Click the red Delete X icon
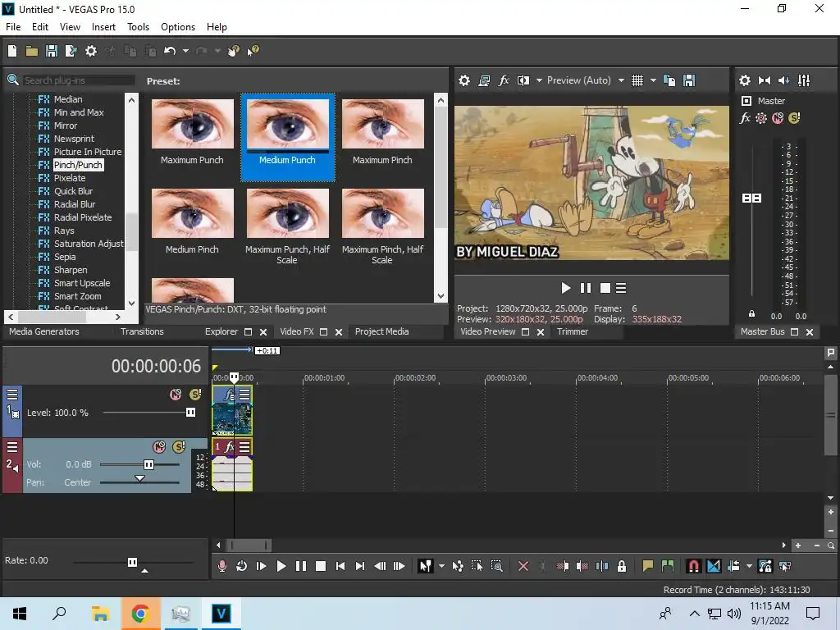 point(523,566)
